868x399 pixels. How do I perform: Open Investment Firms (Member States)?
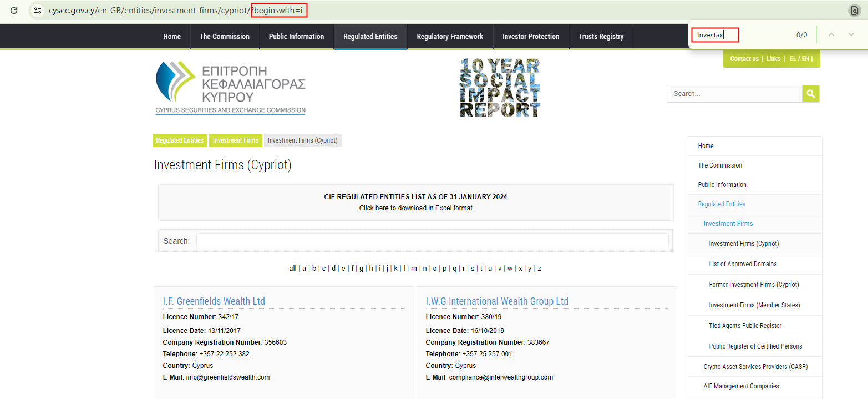click(x=754, y=305)
